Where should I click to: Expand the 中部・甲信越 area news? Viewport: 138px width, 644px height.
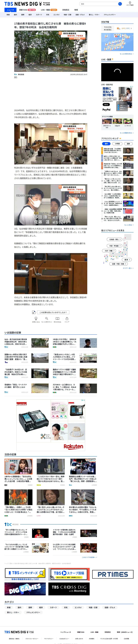coord(115,246)
